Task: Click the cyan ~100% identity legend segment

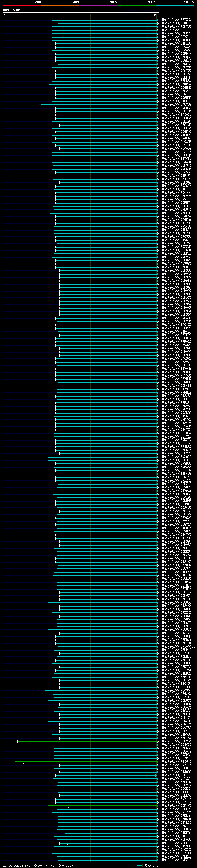Action: pyautogui.click(x=175, y=6)
